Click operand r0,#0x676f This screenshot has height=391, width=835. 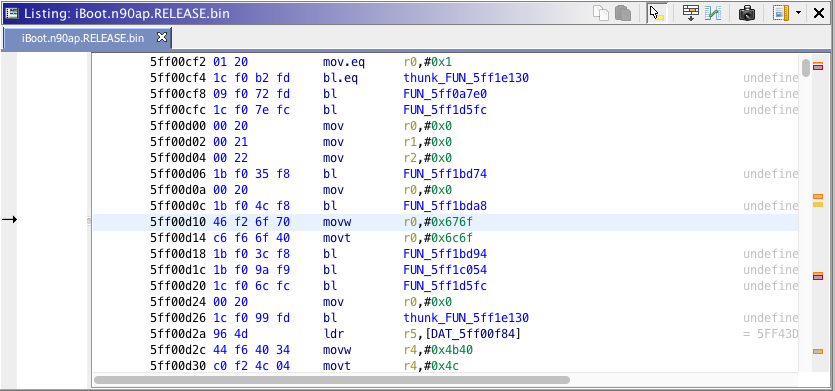438,222
